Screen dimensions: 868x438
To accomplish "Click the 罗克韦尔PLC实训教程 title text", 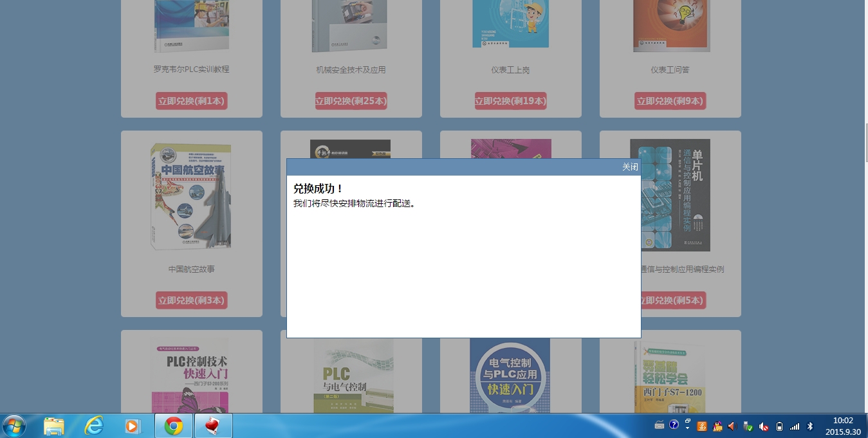I will pos(191,69).
